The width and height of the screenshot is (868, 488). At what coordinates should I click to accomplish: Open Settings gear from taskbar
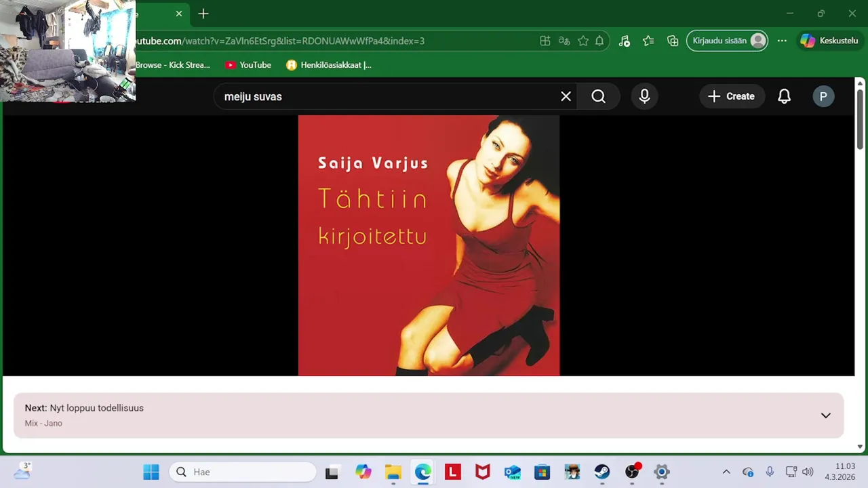point(662,472)
